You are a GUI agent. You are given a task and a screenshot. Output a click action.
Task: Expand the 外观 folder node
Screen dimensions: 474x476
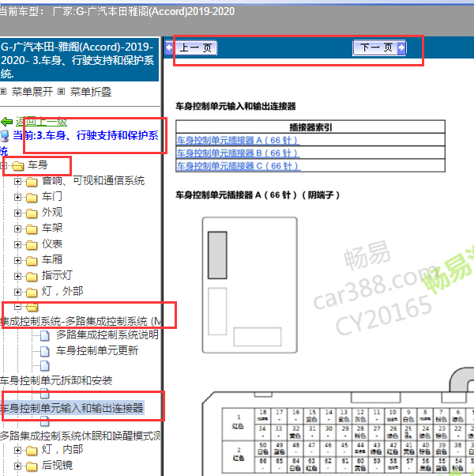tap(17, 213)
